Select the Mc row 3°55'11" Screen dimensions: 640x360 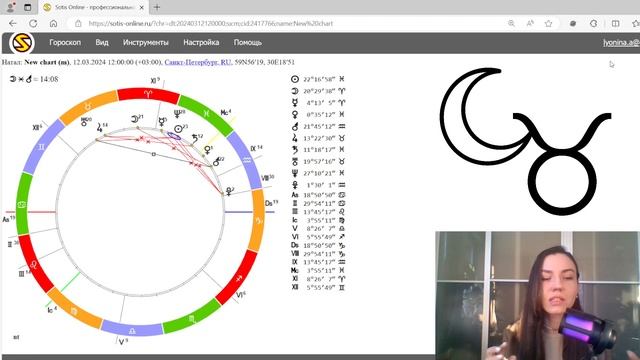point(318,270)
